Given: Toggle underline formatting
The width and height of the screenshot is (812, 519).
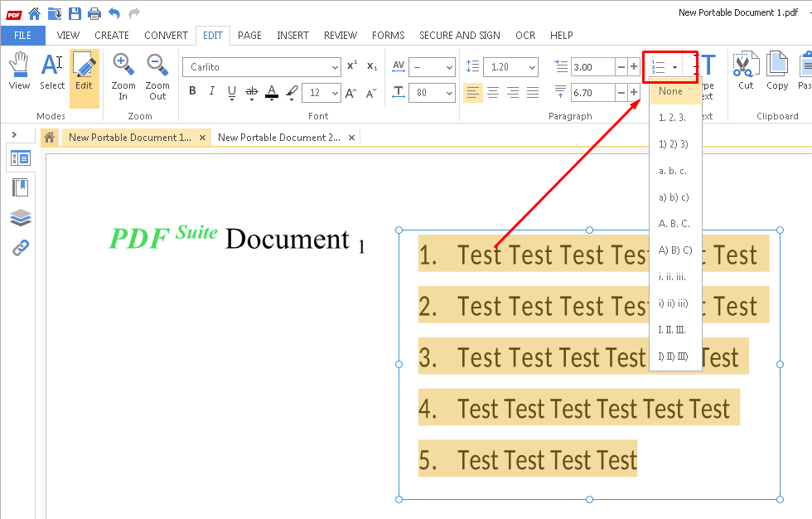Looking at the screenshot, I should click(232, 93).
